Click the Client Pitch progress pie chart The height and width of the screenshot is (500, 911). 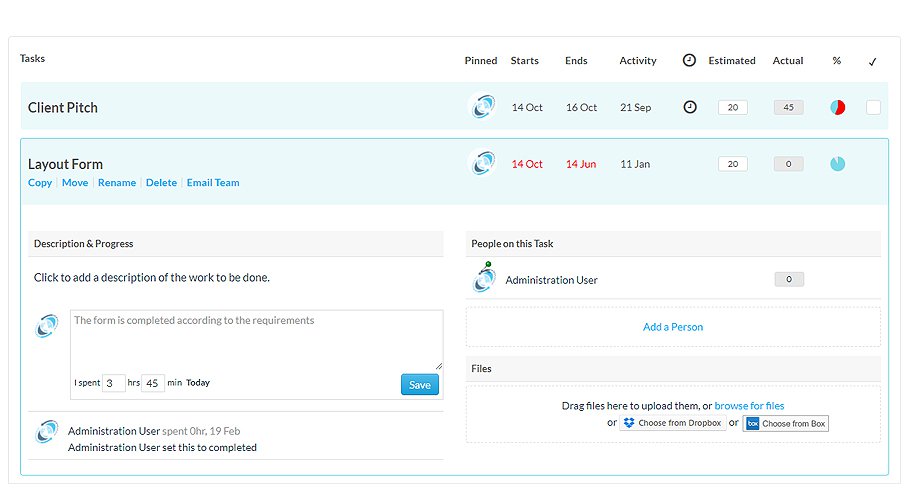(837, 107)
